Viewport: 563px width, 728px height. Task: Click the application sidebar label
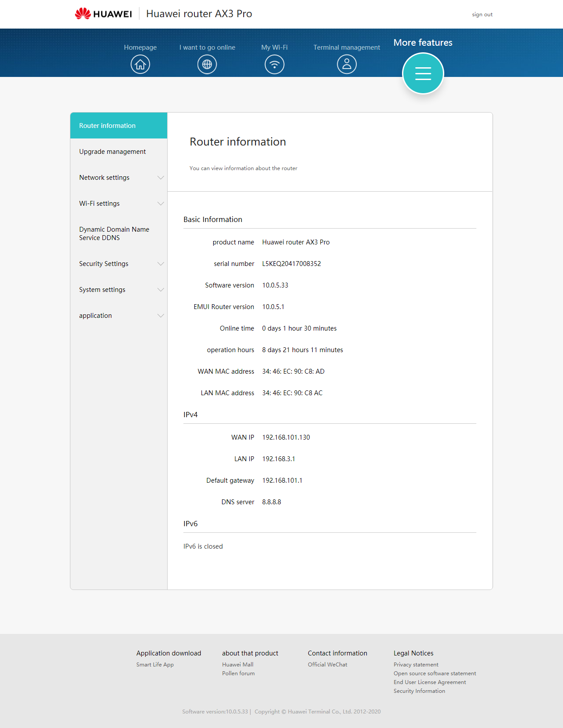pos(95,316)
